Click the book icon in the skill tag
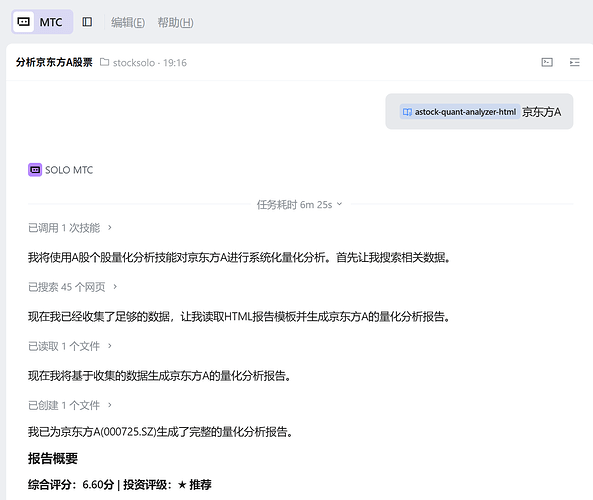Viewport: 593px width, 500px height. pyautogui.click(x=407, y=112)
